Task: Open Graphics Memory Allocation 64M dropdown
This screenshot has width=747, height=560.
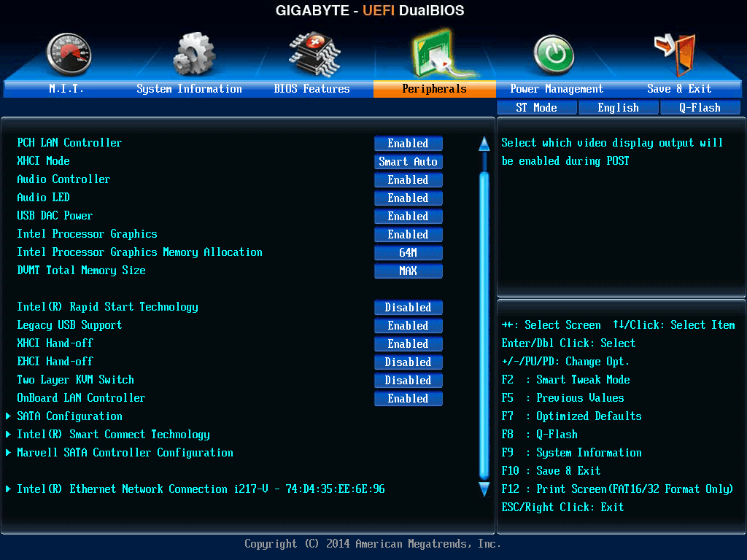Action: (409, 253)
